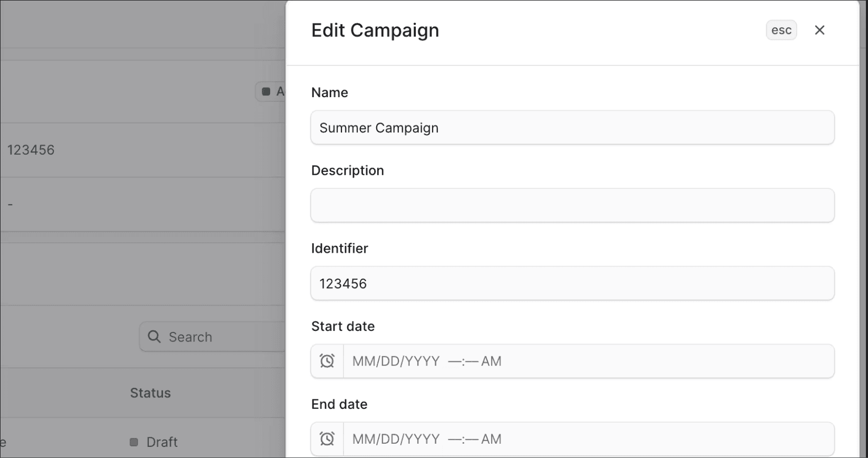Screen dimensions: 868x458
Task: Click the magnifier icon in Search
Action: pyautogui.click(x=154, y=337)
